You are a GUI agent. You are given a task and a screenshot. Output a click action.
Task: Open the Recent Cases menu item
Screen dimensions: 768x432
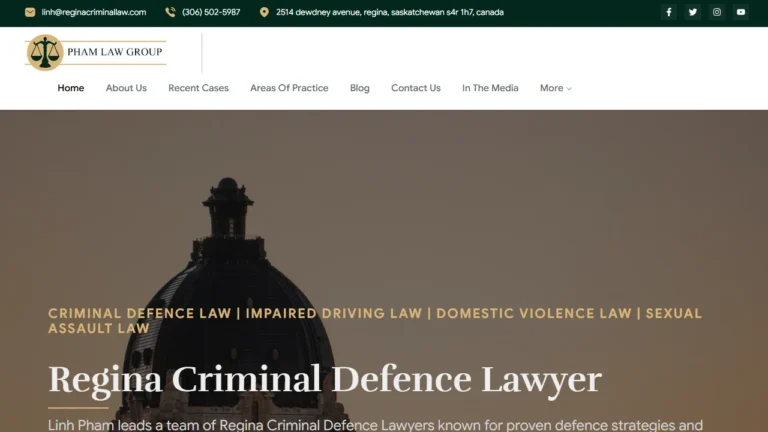(x=198, y=88)
